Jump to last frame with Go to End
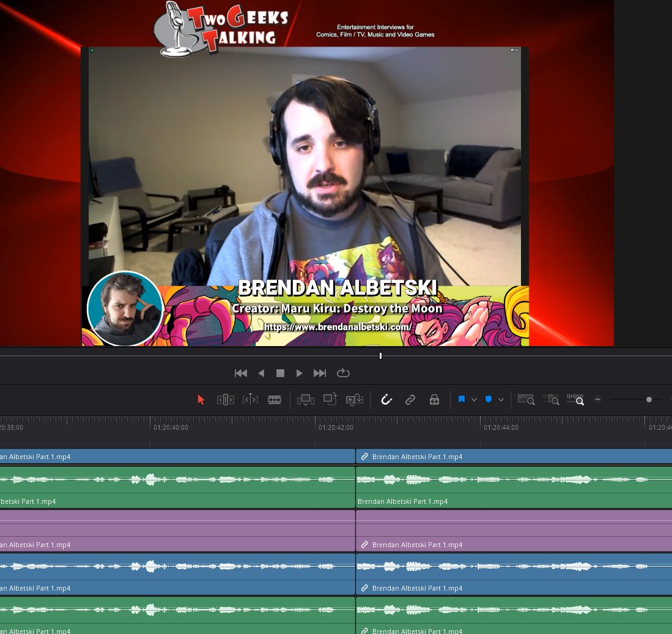This screenshot has height=634, width=672. pos(320,373)
